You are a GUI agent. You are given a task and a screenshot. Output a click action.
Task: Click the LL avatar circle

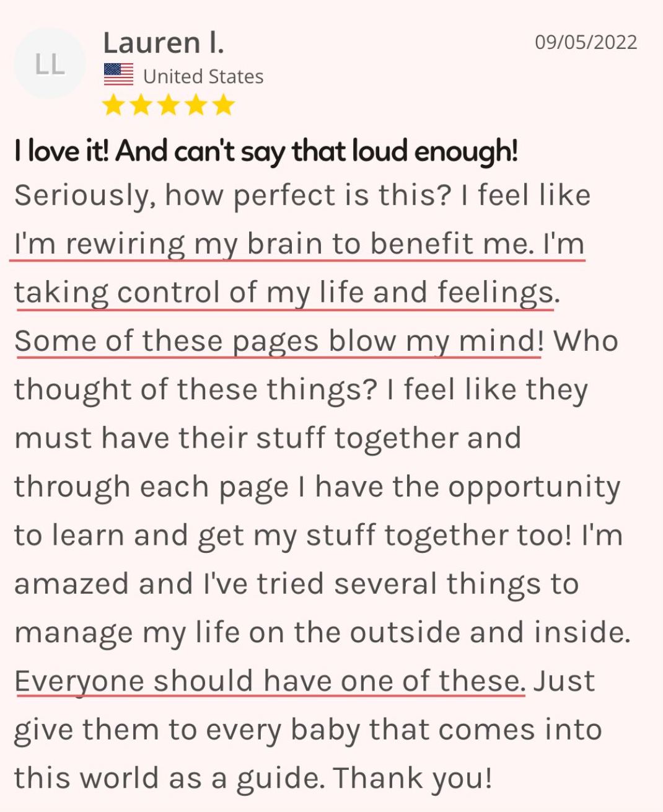pyautogui.click(x=50, y=64)
